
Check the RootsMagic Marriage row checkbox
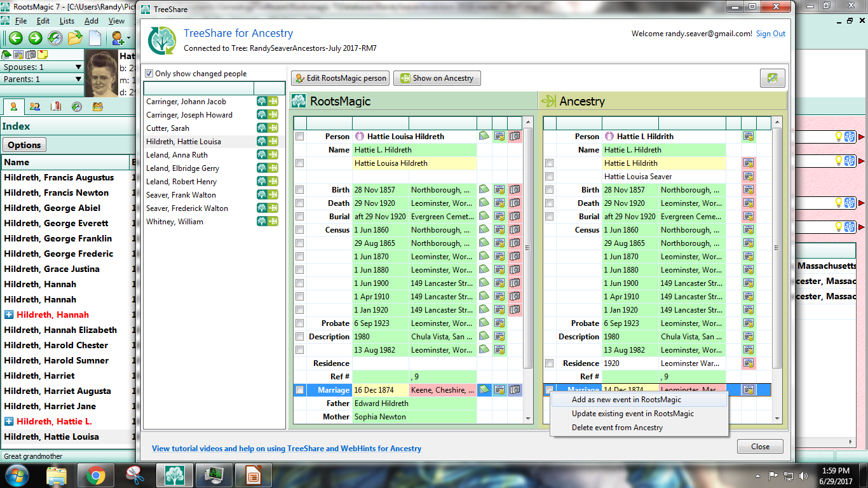299,390
